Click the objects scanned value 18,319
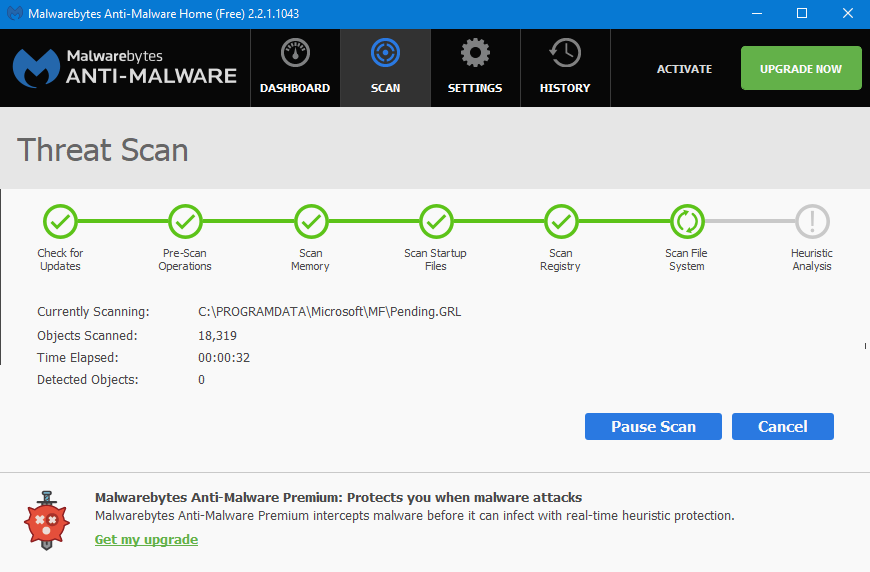Screen dimensions: 870x572 (x=218, y=336)
